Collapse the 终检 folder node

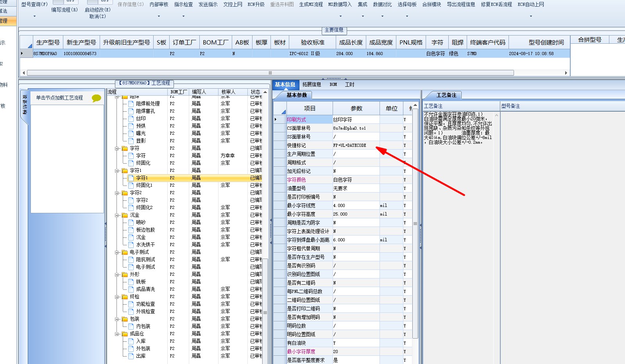(117, 297)
